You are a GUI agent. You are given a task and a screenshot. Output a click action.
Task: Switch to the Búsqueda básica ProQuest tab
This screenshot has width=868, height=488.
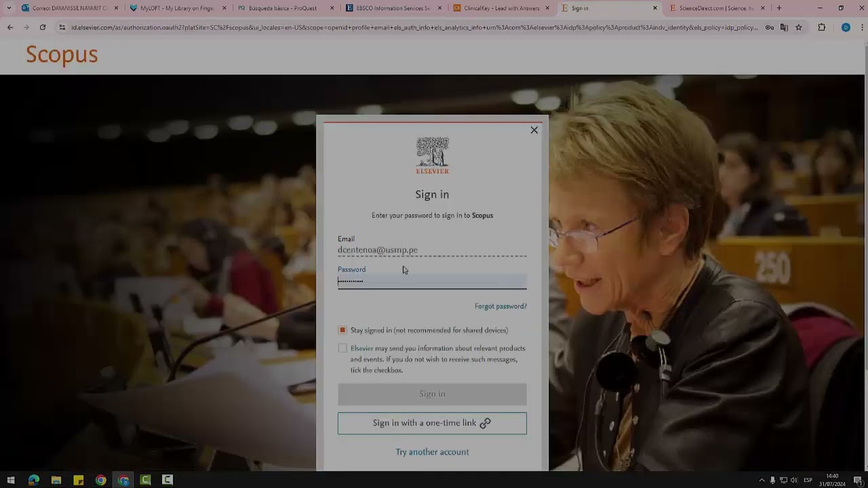pyautogui.click(x=285, y=8)
